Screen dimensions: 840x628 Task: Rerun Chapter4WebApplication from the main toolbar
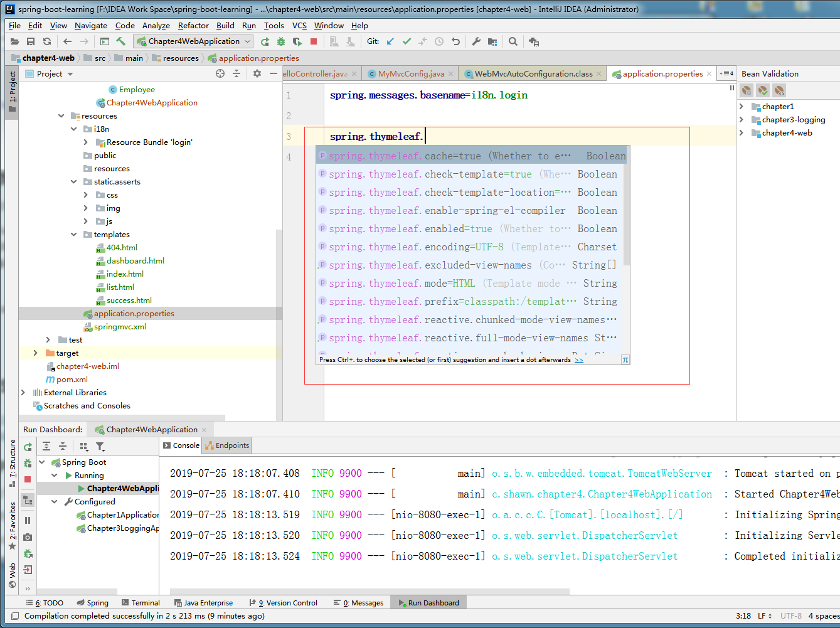click(265, 41)
